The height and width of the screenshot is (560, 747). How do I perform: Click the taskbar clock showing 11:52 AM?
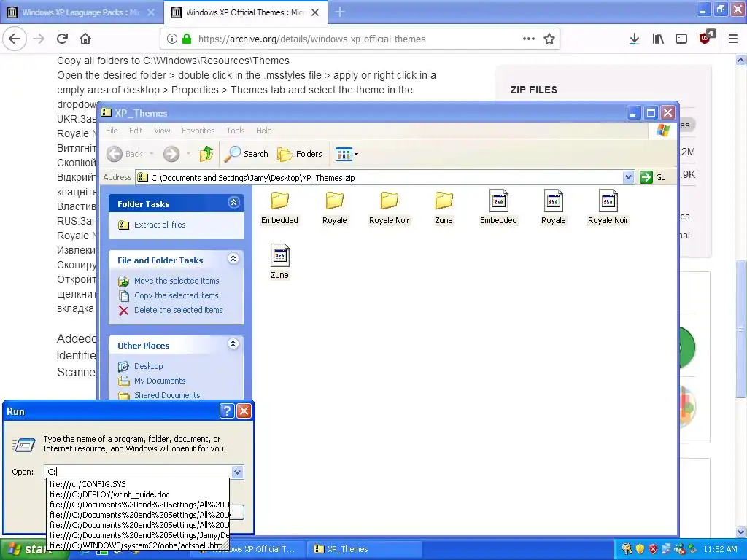click(720, 549)
